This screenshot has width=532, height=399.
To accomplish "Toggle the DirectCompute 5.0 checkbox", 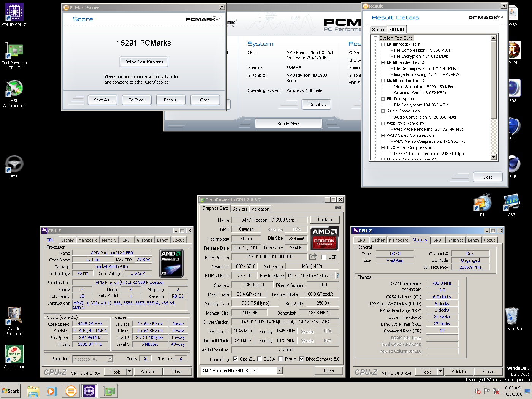I will click(x=301, y=359).
